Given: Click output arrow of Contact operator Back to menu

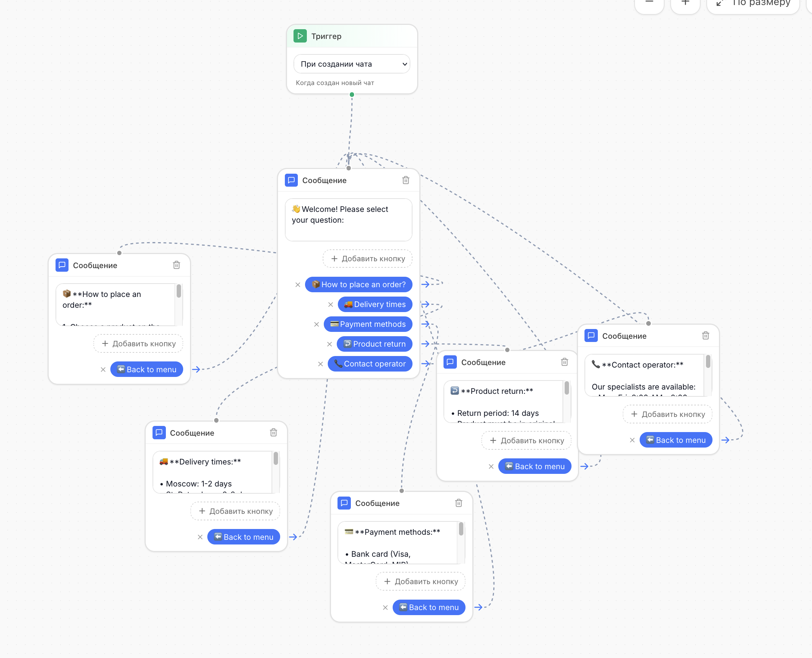Looking at the screenshot, I should (x=725, y=440).
